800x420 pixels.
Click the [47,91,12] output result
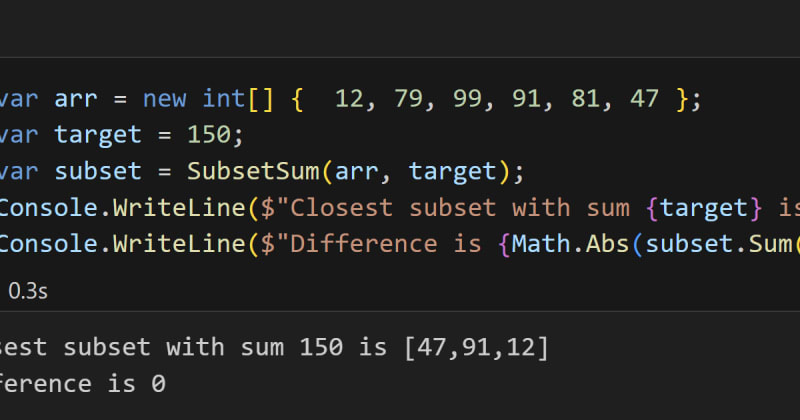click(477, 348)
